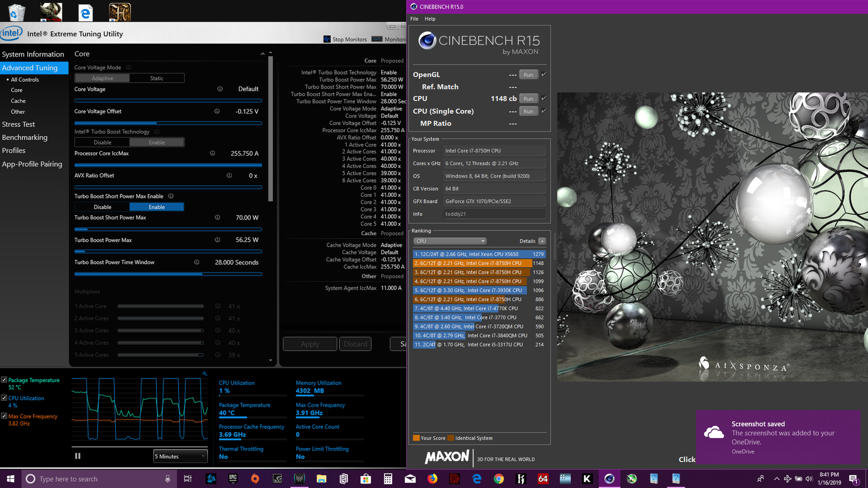The height and width of the screenshot is (488, 868).
Task: Set Core Voltage Mode to Adaptive
Action: (x=103, y=78)
